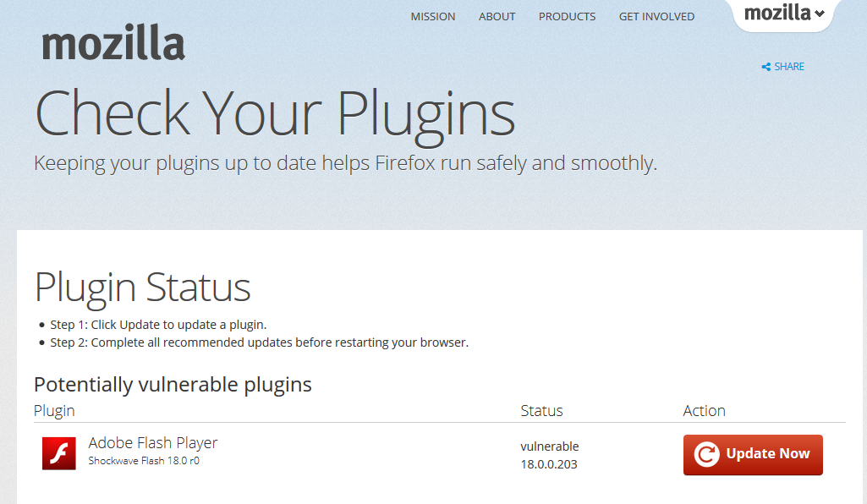Click the large mozilla wordmark logo
Image resolution: width=867 pixels, height=504 pixels.
(x=113, y=42)
